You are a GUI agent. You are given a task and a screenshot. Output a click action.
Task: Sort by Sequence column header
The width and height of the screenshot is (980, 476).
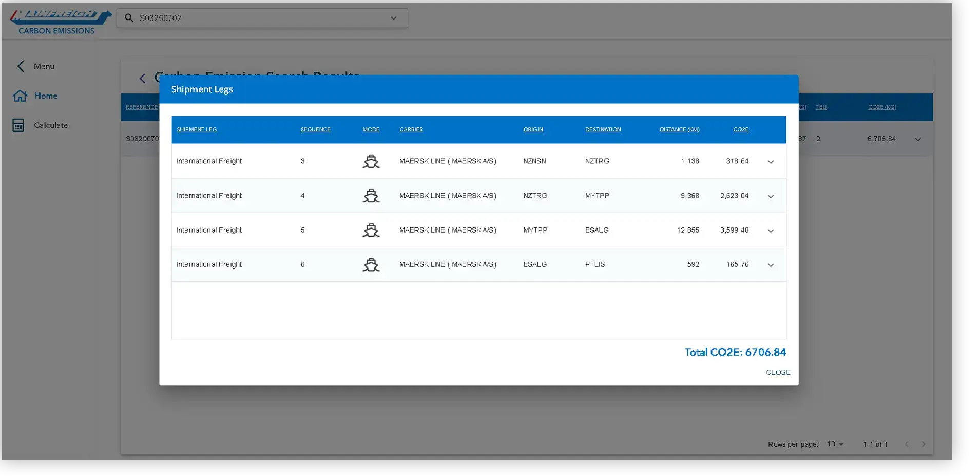click(x=315, y=129)
